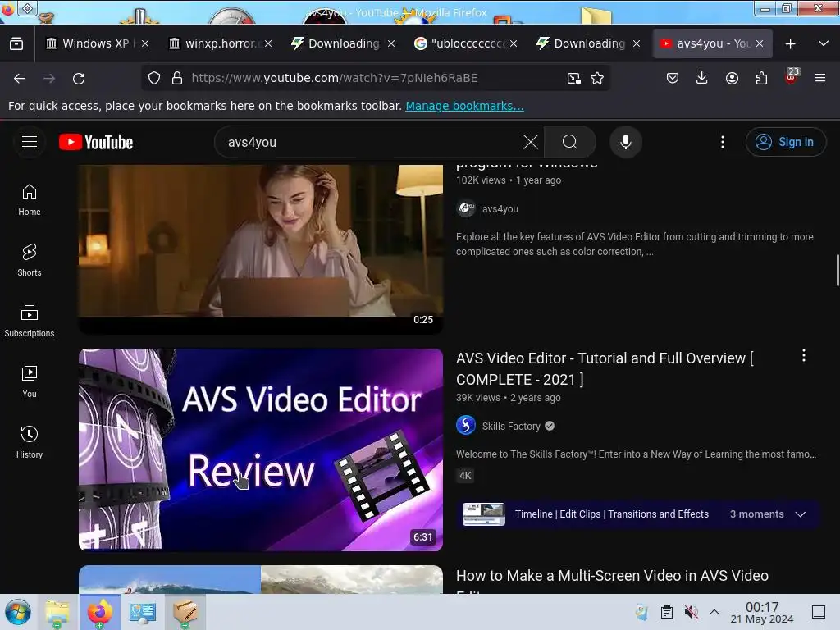Open a new tab with plus

click(790, 44)
